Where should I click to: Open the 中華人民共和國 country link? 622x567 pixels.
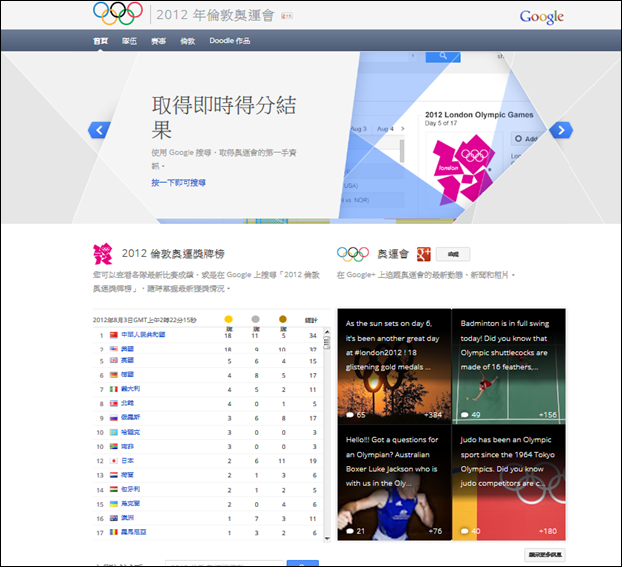pyautogui.click(x=143, y=334)
